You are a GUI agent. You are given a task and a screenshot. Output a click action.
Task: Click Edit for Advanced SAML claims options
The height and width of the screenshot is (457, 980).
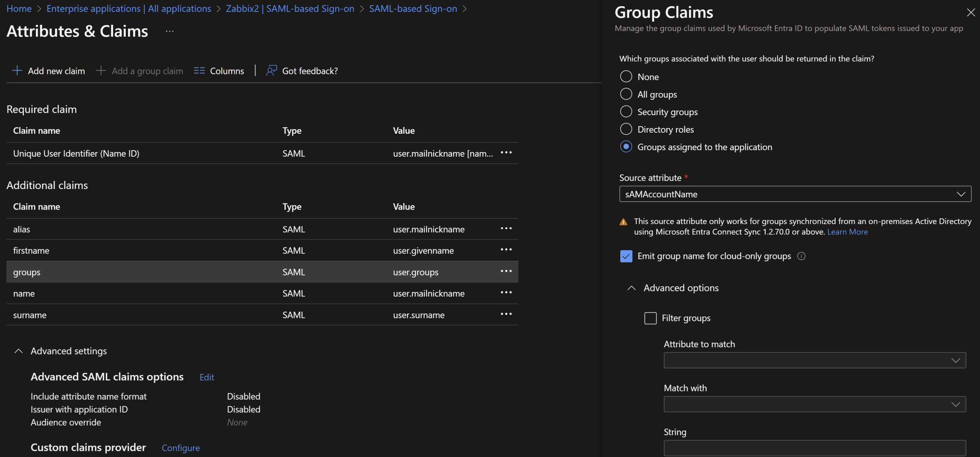[207, 377]
